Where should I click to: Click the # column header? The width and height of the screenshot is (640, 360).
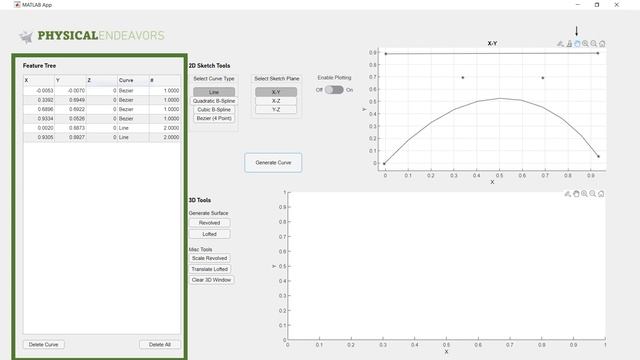click(164, 80)
